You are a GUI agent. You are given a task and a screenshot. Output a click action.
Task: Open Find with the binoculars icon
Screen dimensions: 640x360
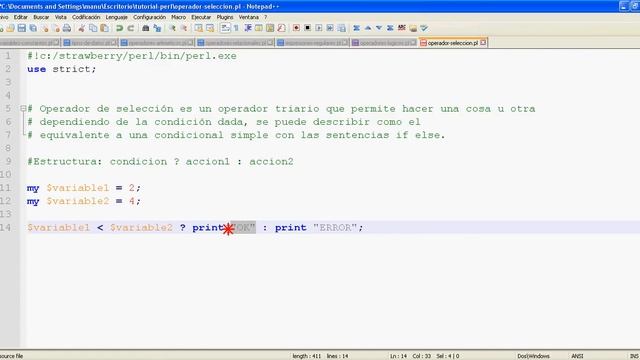point(145,28)
